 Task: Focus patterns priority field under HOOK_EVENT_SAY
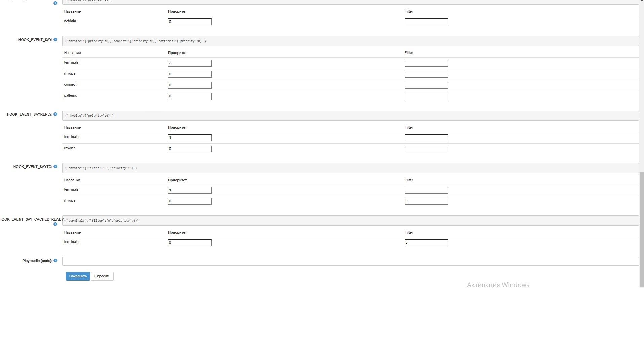tap(190, 96)
